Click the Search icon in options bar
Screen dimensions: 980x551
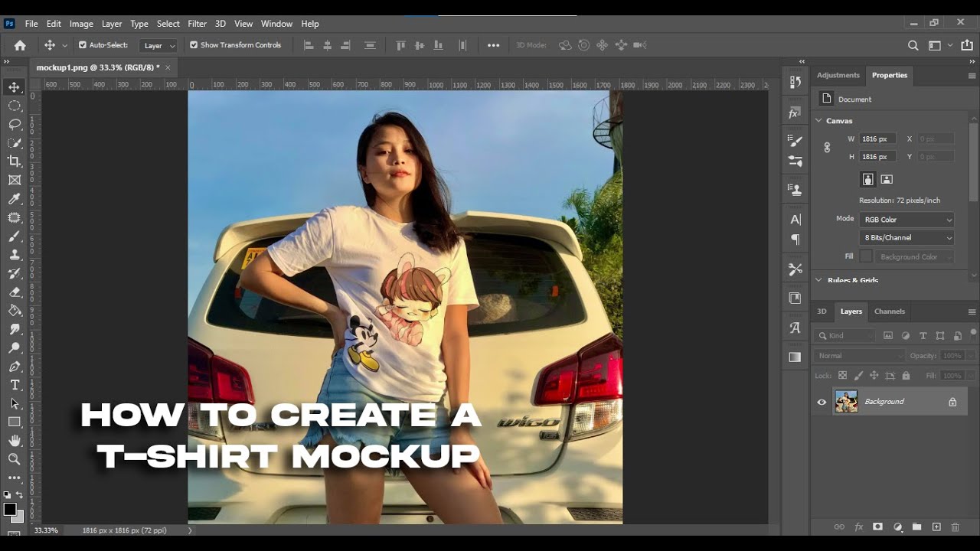(x=913, y=45)
